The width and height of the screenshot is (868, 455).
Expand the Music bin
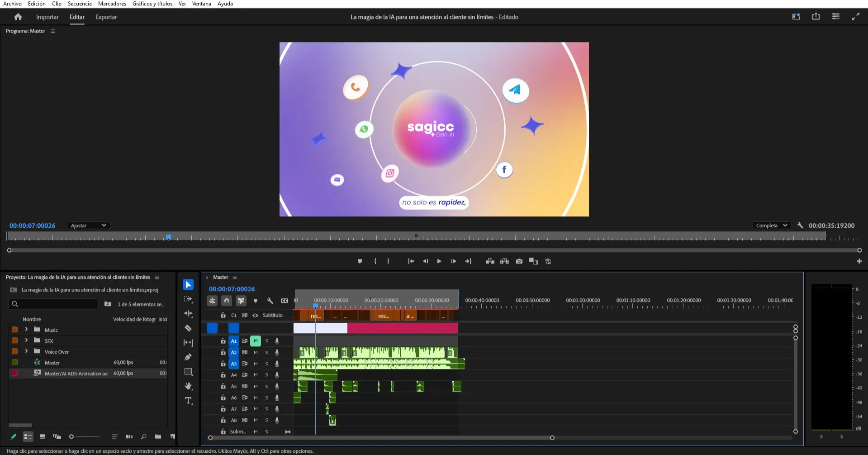tap(26, 329)
